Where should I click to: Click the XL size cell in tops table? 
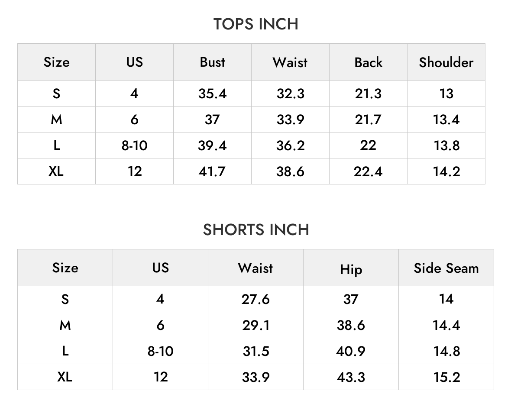pos(56,171)
